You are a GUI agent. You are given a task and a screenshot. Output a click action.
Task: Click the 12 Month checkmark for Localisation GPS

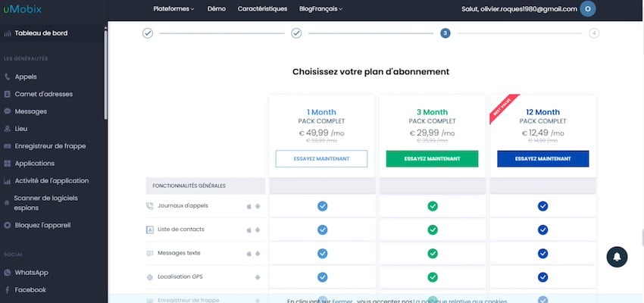pos(543,277)
